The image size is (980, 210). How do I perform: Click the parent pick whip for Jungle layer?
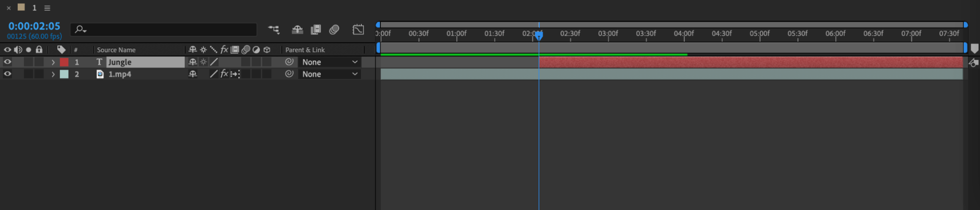pyautogui.click(x=289, y=62)
